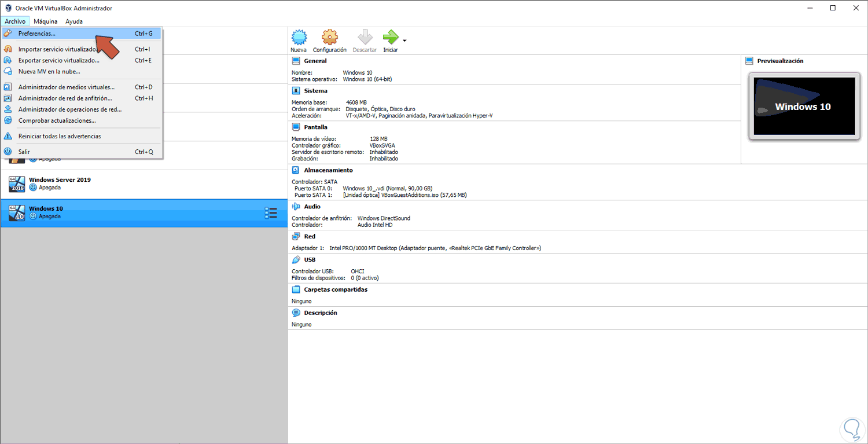Viewport: 868px width, 444px height.
Task: Click the Exportar servicio virtualizado icon
Action: pos(8,60)
